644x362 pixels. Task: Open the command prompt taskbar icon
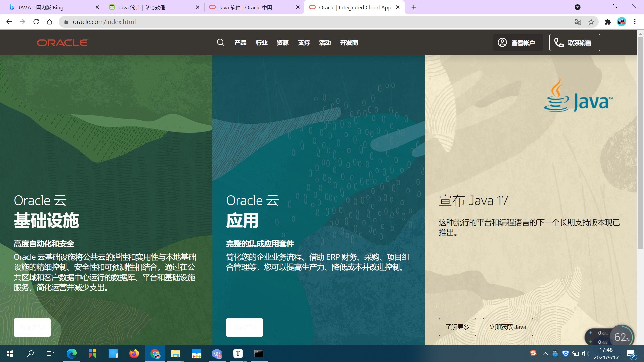(x=259, y=353)
